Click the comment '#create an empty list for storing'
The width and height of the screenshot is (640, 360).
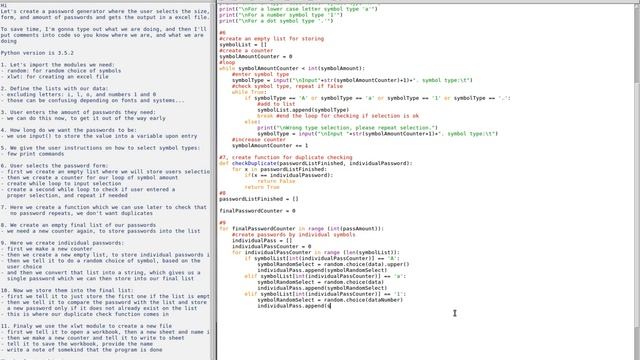(271, 39)
